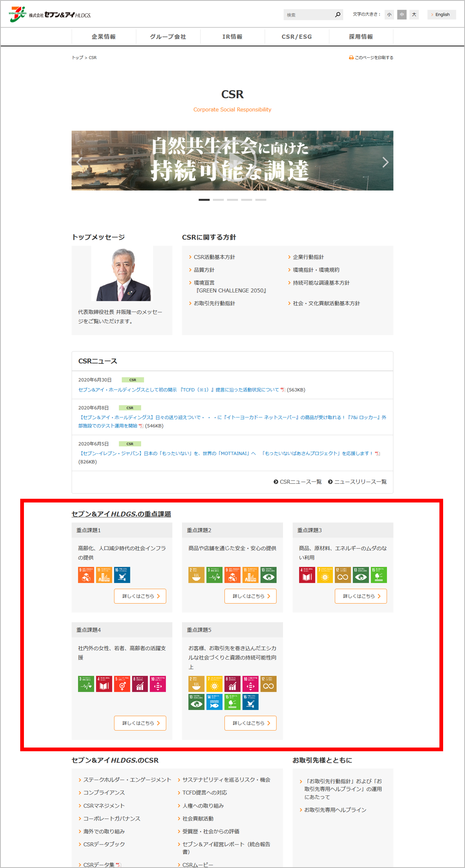This screenshot has width=465, height=868.
Task: Open the IR情報 navigation menu
Action: 232,37
